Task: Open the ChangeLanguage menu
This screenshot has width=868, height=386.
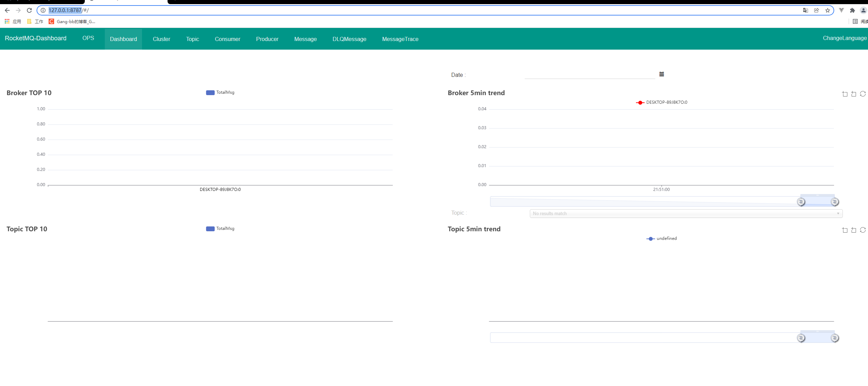Action: tap(845, 38)
